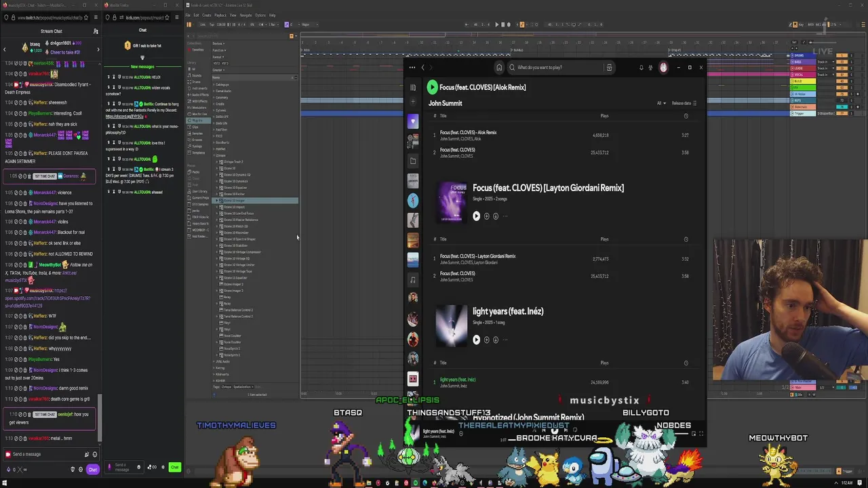The image size is (868, 488).
Task: Open Ableton Help menu
Action: [273, 15]
